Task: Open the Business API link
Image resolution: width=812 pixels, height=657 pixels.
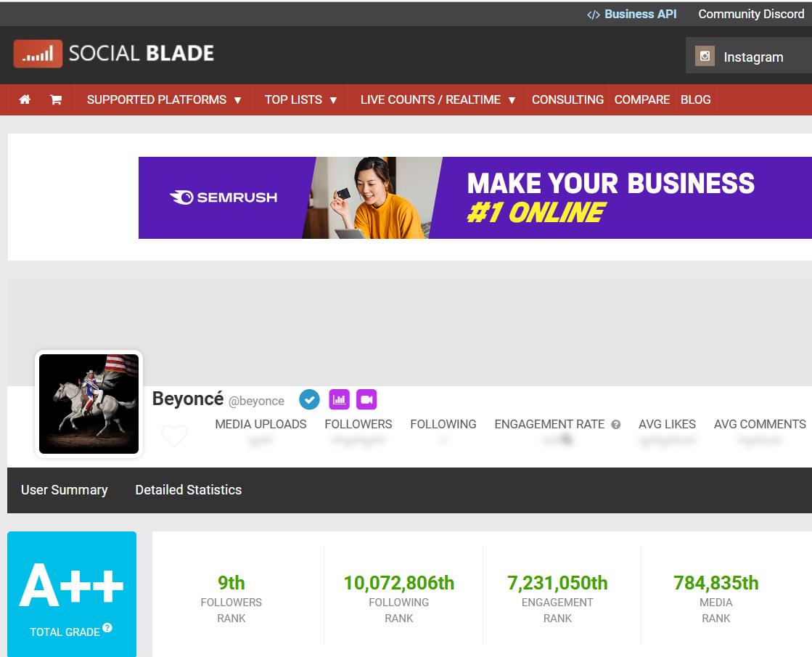Action: point(632,14)
